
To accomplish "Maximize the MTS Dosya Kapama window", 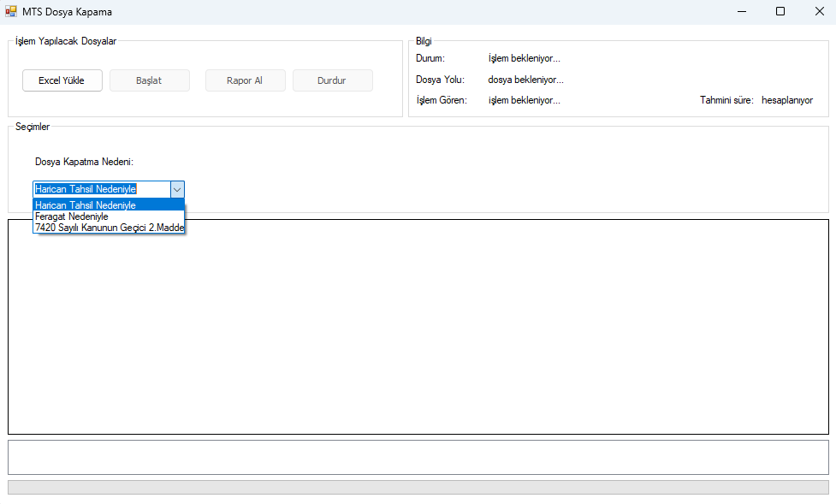I will tap(780, 11).
